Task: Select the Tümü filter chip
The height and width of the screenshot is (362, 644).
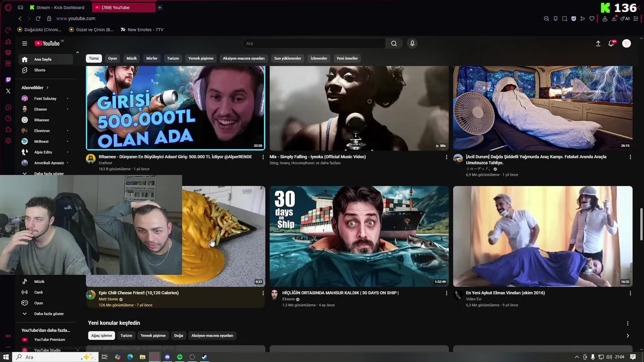Action: click(x=94, y=58)
